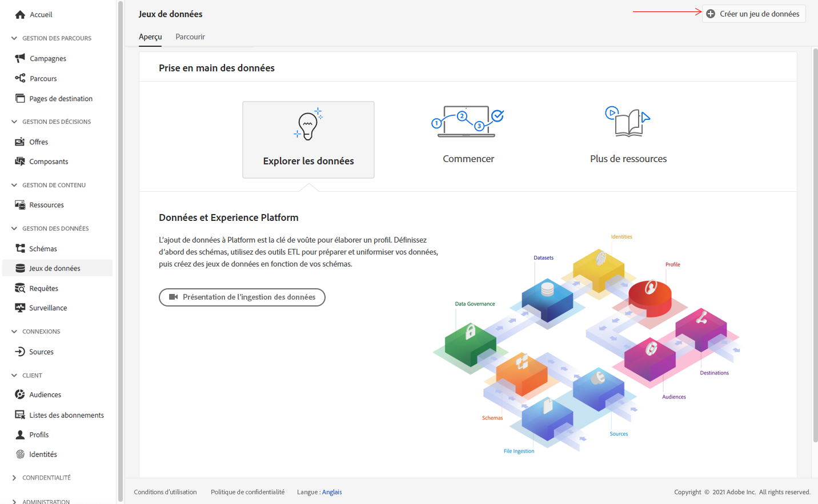Click the Identités fingerprint icon
This screenshot has height=504, width=818.
[x=20, y=454]
